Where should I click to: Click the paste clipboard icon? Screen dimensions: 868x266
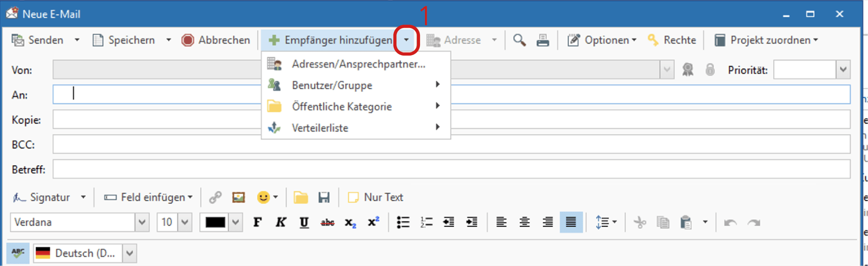coord(686,222)
